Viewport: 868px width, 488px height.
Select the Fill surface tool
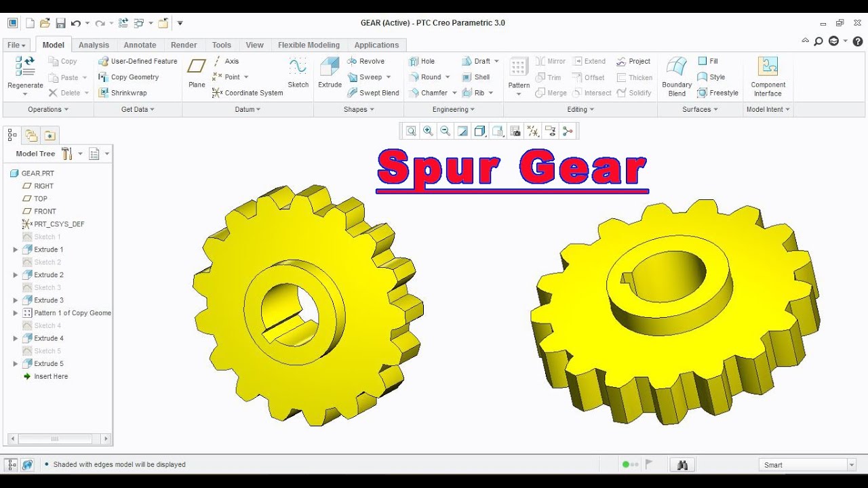[708, 61]
